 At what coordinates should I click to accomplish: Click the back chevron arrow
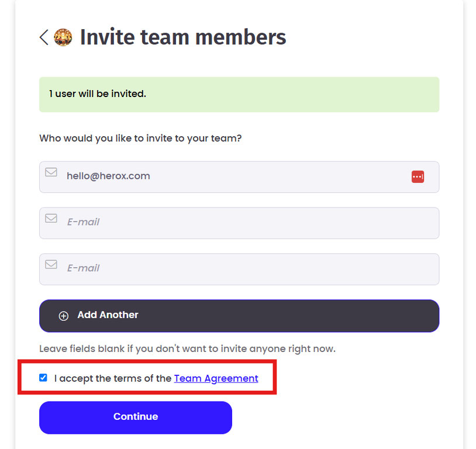pos(44,37)
